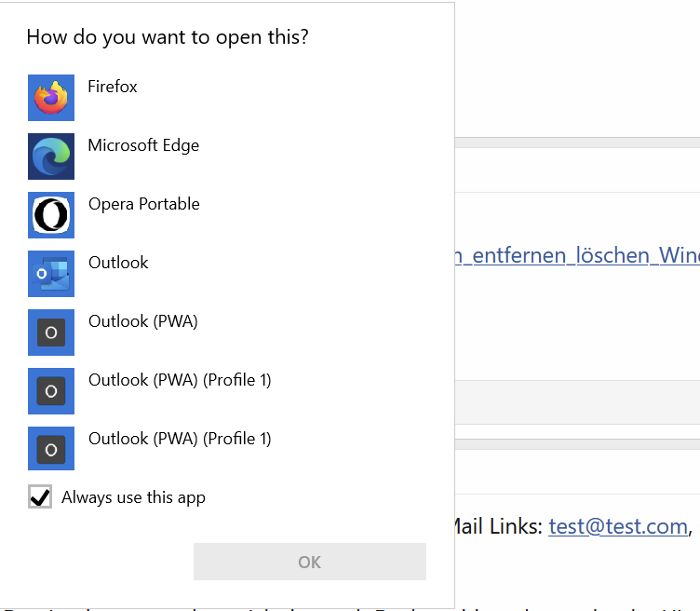Select last Outlook (PWA) (Profile 1) label

[x=180, y=439]
